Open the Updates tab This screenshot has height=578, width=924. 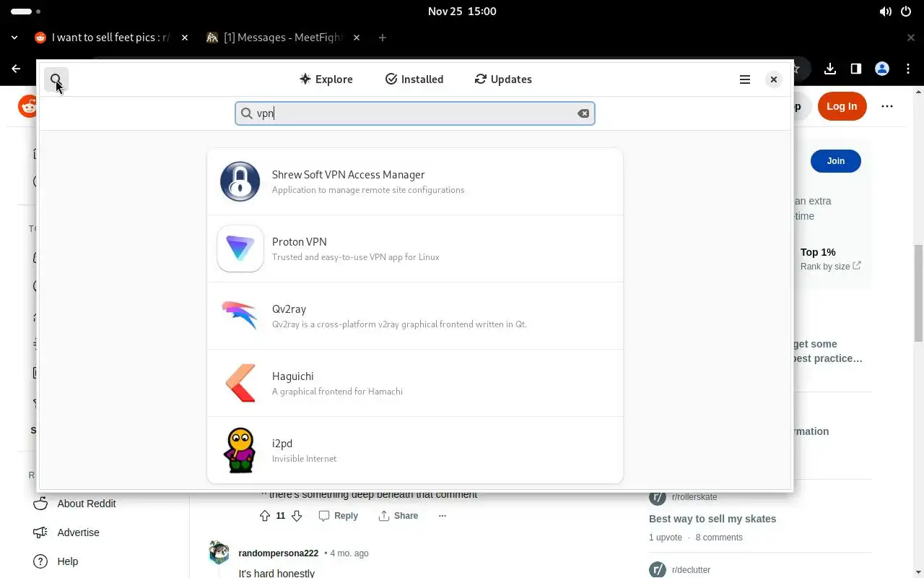(x=503, y=79)
